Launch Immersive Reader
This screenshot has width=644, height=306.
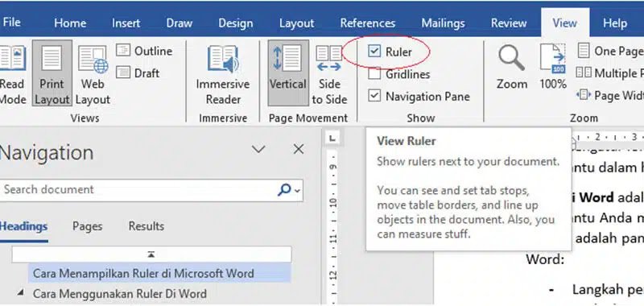(223, 74)
